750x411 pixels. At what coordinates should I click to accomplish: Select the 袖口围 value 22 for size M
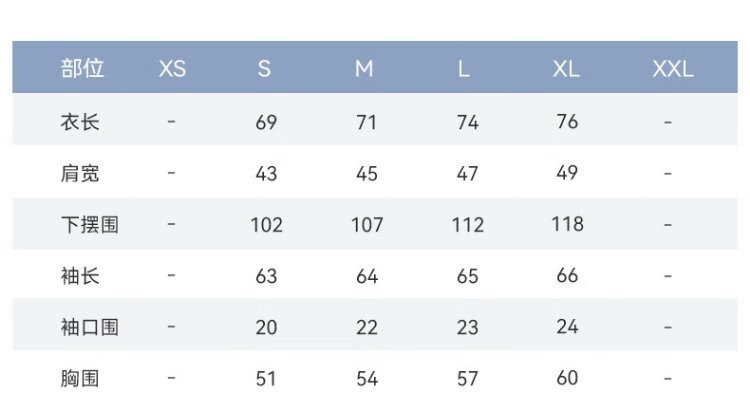coord(367,326)
